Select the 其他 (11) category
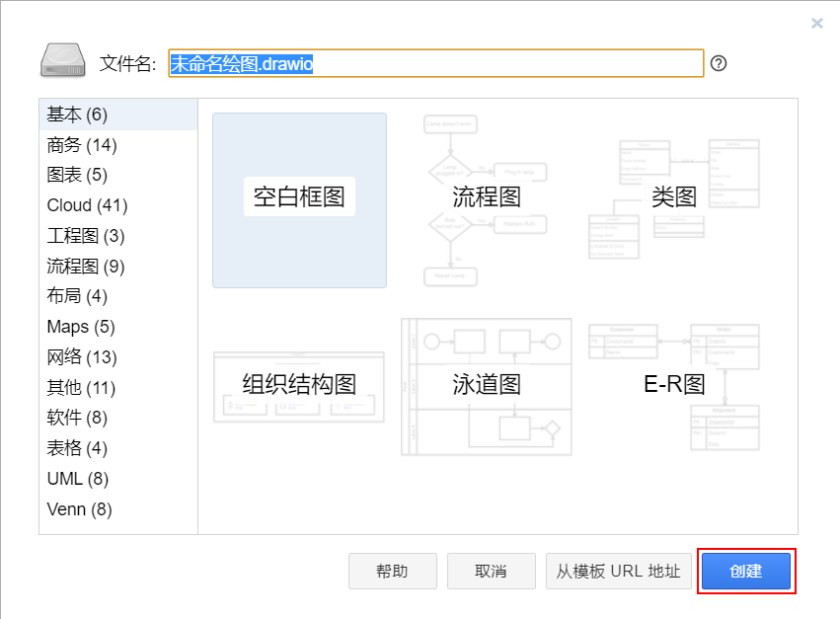Screen dimensions: 840x619 [117, 387]
